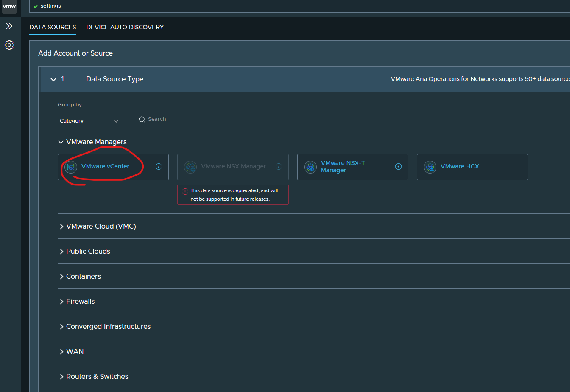Screen dimensions: 570x392
Task: Select the VMware HCX data source
Action: click(472, 167)
